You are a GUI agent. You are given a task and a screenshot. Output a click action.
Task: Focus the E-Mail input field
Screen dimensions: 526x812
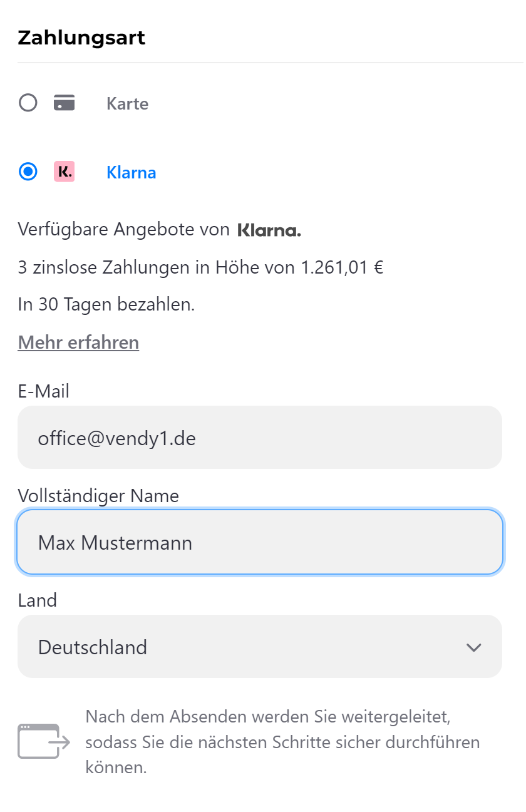pos(260,438)
